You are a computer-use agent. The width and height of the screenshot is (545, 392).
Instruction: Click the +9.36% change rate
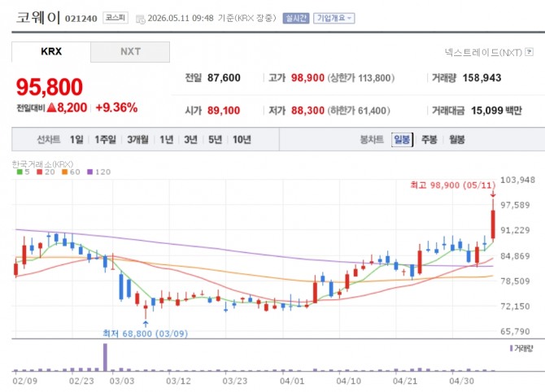[x=116, y=107]
